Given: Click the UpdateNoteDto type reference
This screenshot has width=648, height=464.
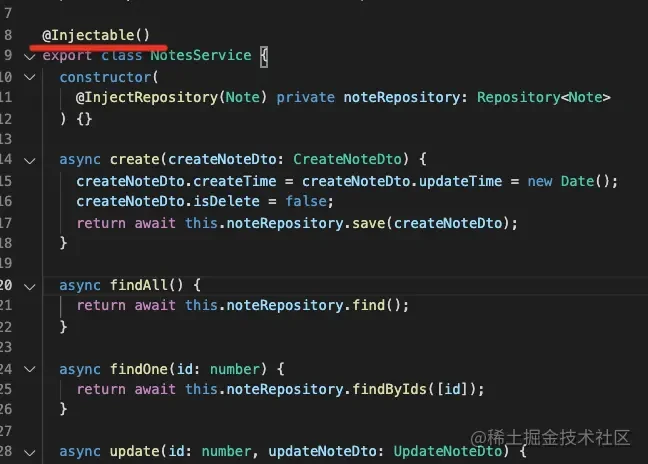Looking at the screenshot, I should click(448, 451).
